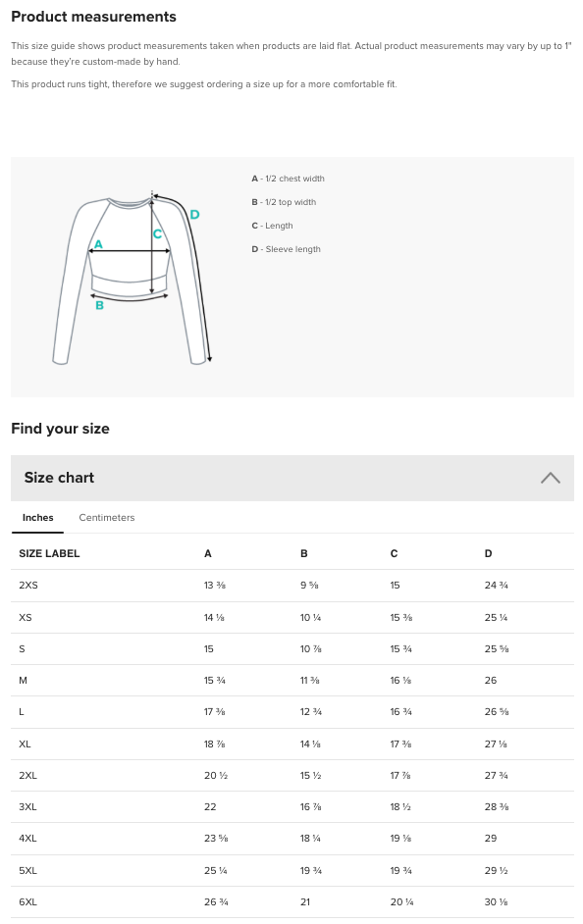Viewport: 583px width, 924px height.
Task: Click the D column header
Action: [488, 553]
